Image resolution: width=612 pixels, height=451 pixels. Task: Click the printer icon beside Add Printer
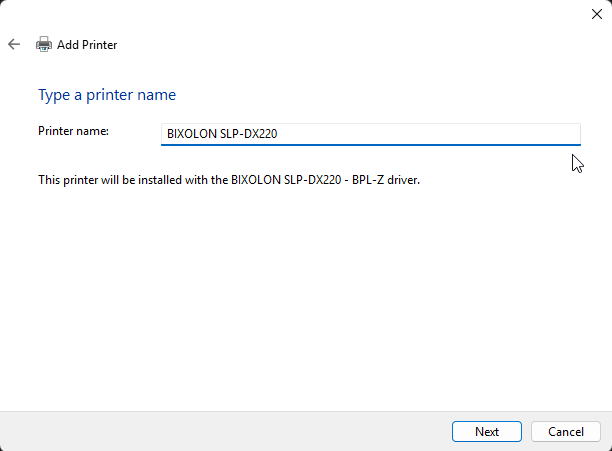tap(44, 44)
